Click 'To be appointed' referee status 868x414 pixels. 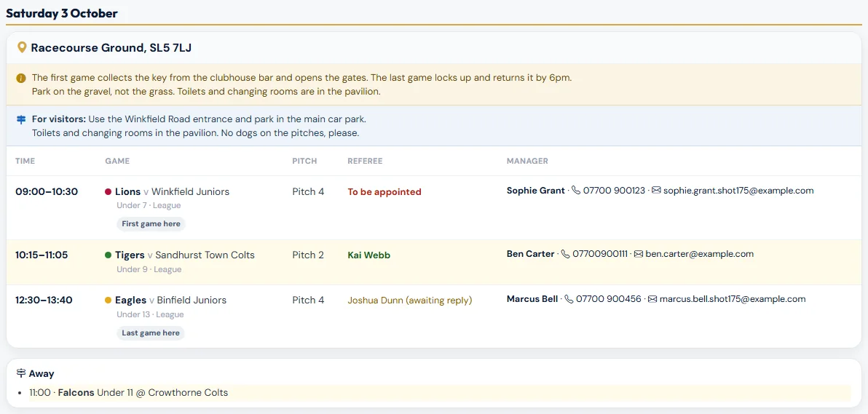[x=384, y=192]
